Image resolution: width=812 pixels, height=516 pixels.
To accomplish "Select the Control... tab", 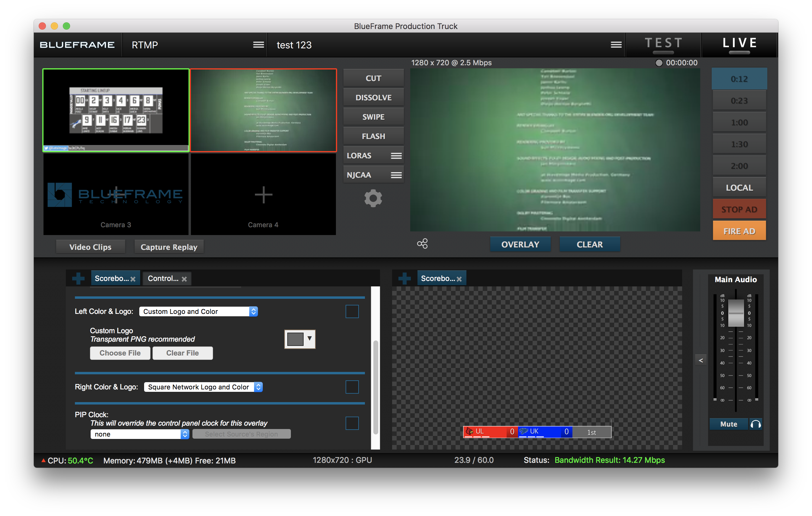I will pyautogui.click(x=163, y=278).
